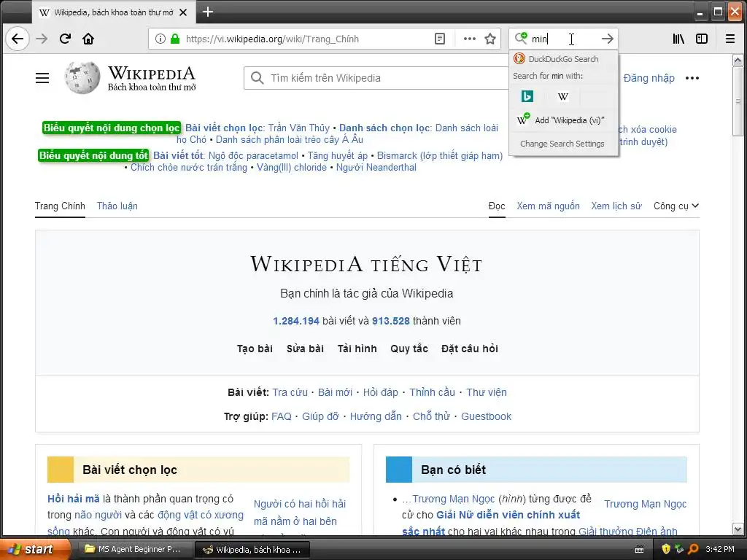
Task: Show site information icon in address bar
Action: click(x=160, y=39)
